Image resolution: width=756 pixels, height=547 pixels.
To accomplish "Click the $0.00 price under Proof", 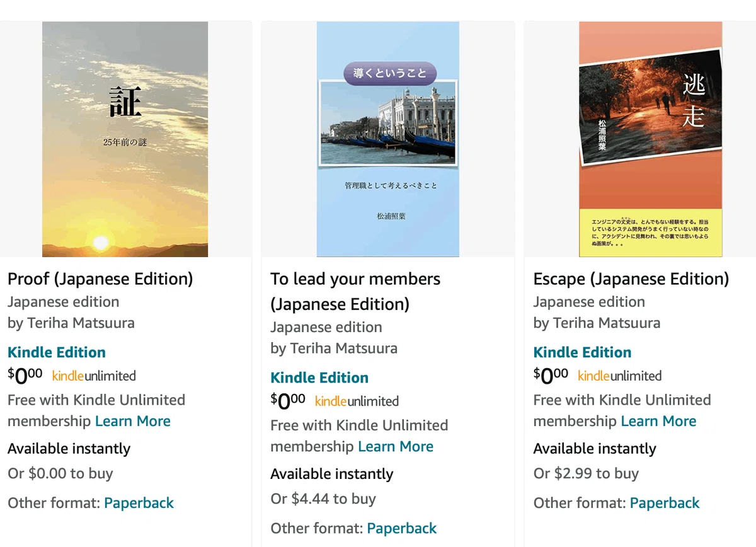I will coord(25,376).
